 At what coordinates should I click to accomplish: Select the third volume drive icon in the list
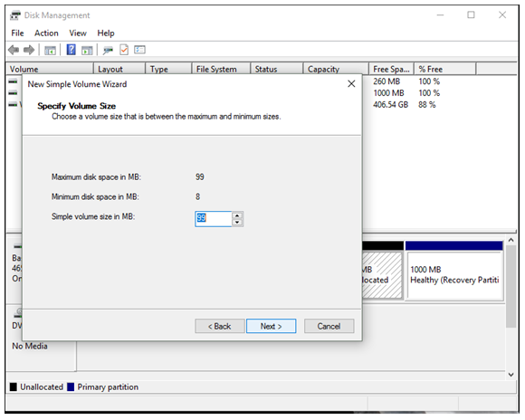pyautogui.click(x=13, y=105)
